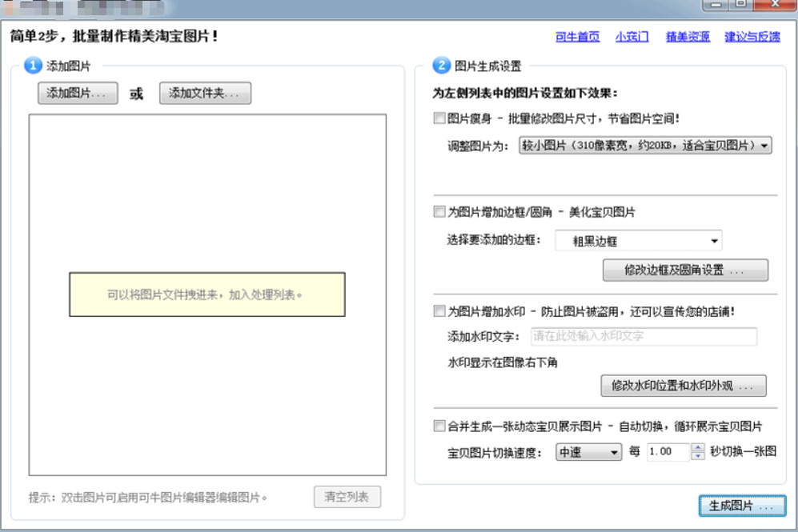This screenshot has height=532, width=798.
Task: Click the 添加文件夹... button
Action: pos(205,93)
